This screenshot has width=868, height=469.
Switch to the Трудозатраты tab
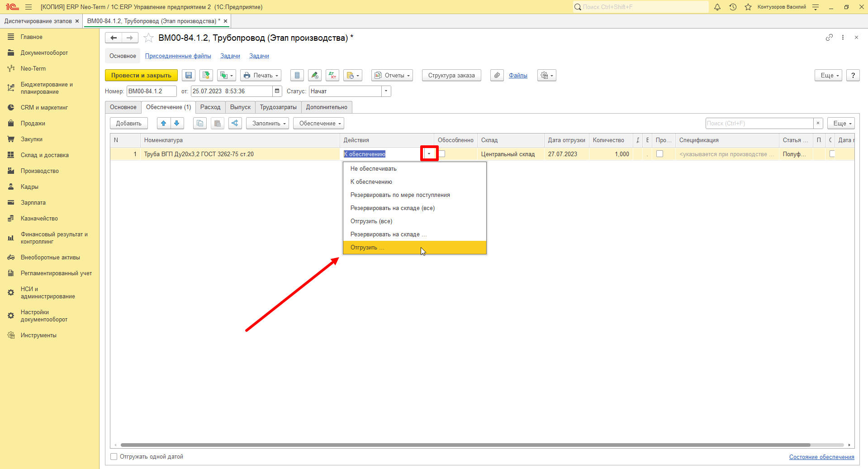click(278, 107)
